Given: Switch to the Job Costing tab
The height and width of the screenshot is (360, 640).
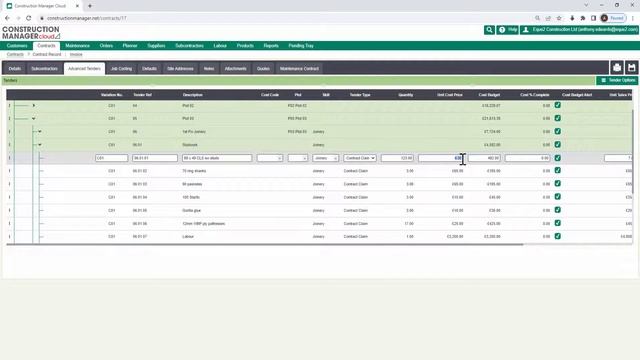Looking at the screenshot, I should (x=121, y=69).
